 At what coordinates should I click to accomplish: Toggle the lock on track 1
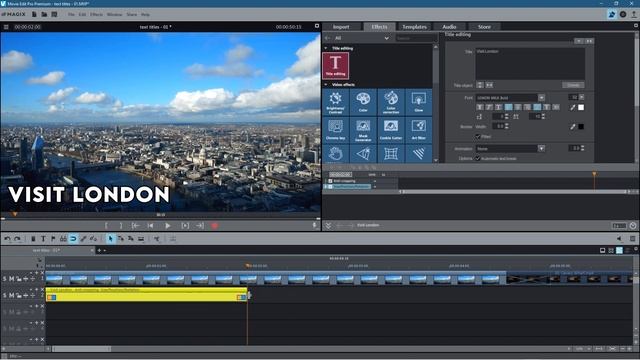point(19,279)
